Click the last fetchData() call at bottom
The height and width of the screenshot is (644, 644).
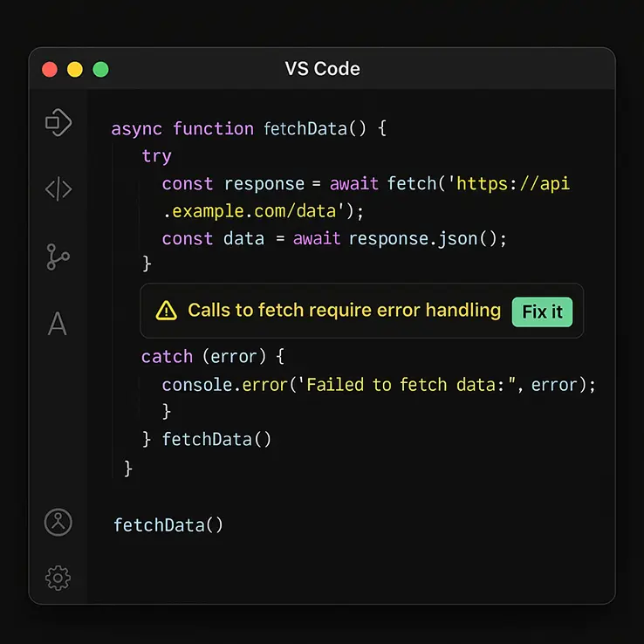168,525
